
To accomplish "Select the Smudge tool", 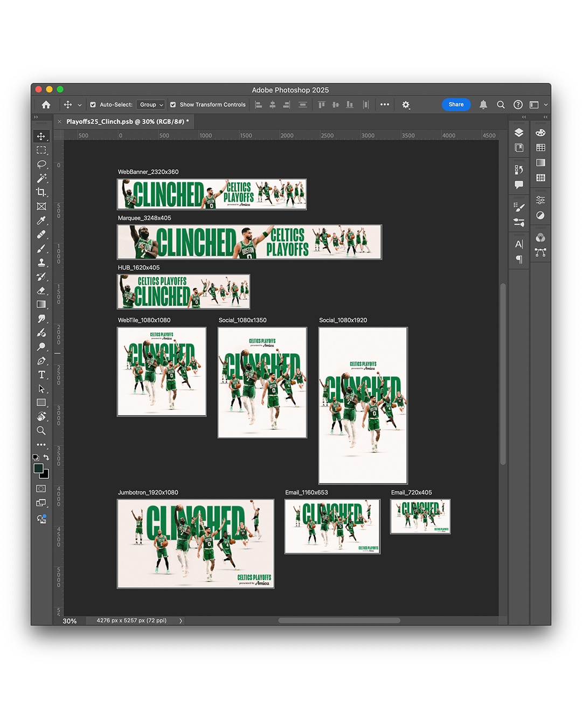I will 41,319.
